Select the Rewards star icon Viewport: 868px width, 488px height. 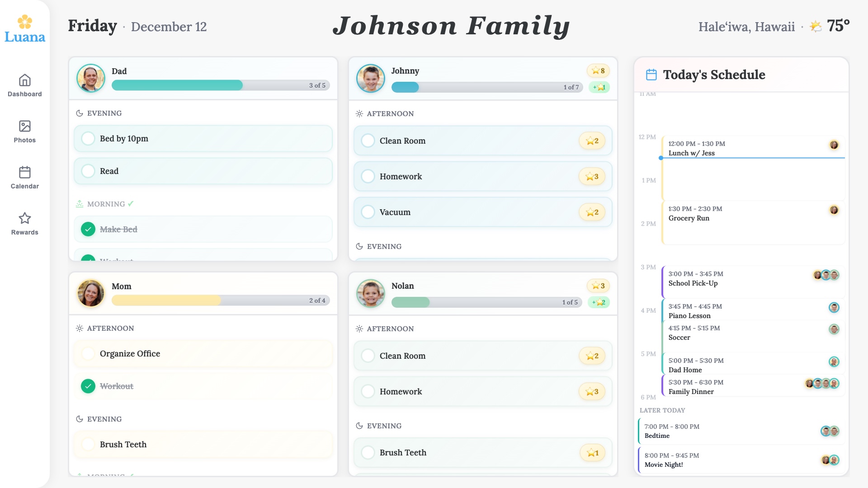tap(24, 219)
